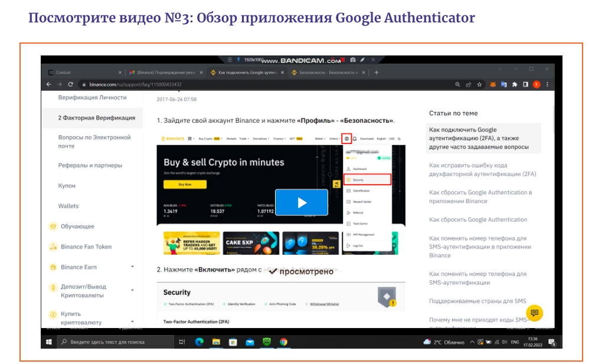Open 'Вопросы по Электронной почте'
Screen dimensions: 592x364
coord(94,142)
